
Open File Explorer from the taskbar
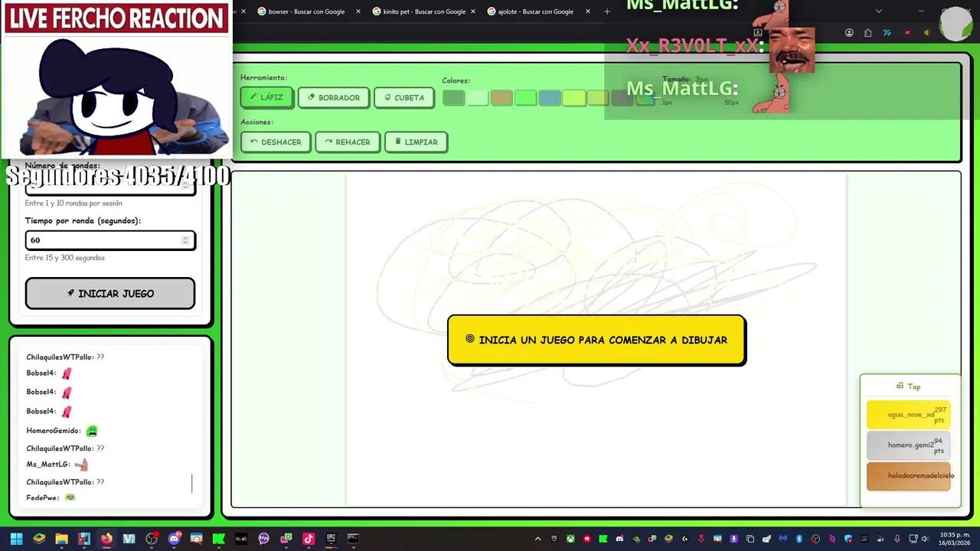tap(61, 539)
